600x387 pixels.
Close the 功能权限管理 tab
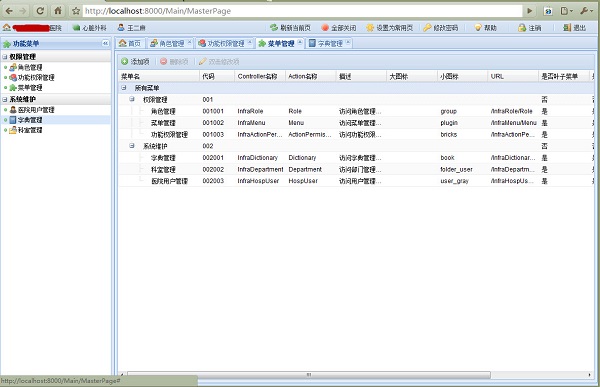249,42
